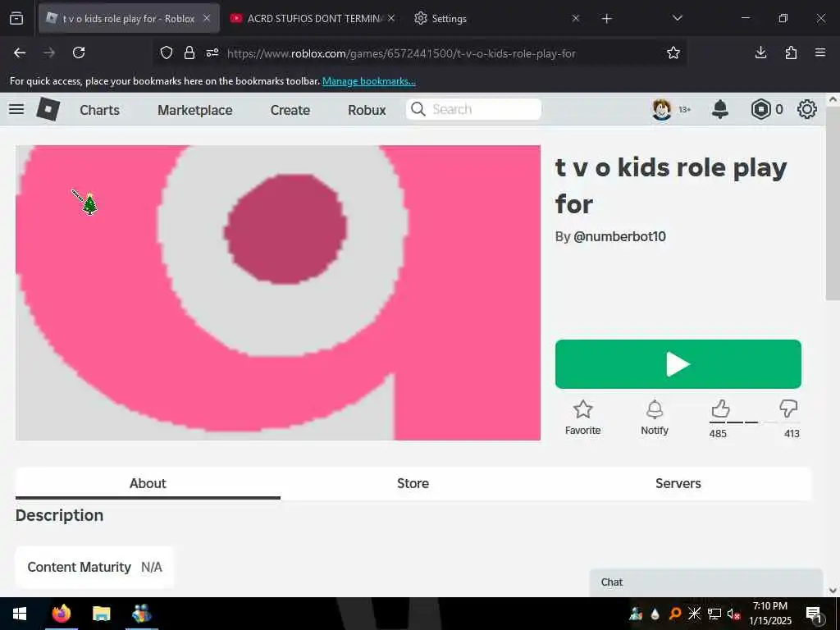This screenshot has height=630, width=840.
Task: Open Firefox extensions puzzle icon
Action: (791, 52)
